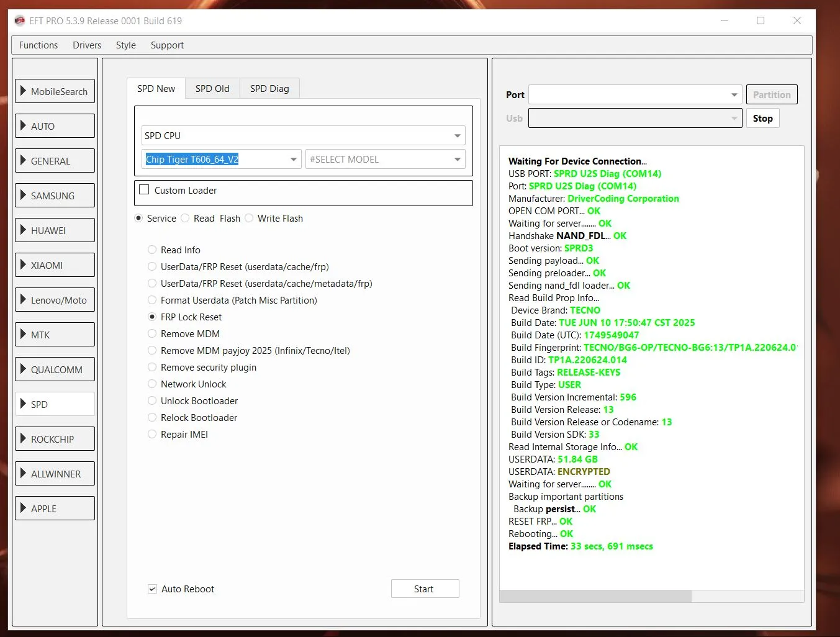The image size is (840, 637).
Task: Open the MTK section in sidebar
Action: (x=55, y=335)
